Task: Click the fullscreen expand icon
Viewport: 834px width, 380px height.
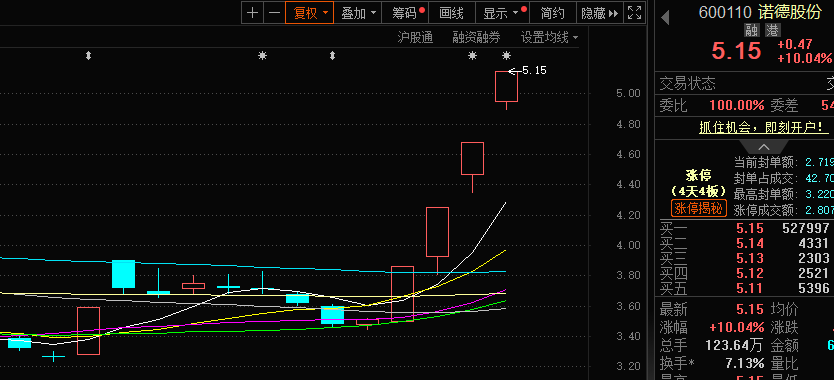Action: tap(635, 13)
